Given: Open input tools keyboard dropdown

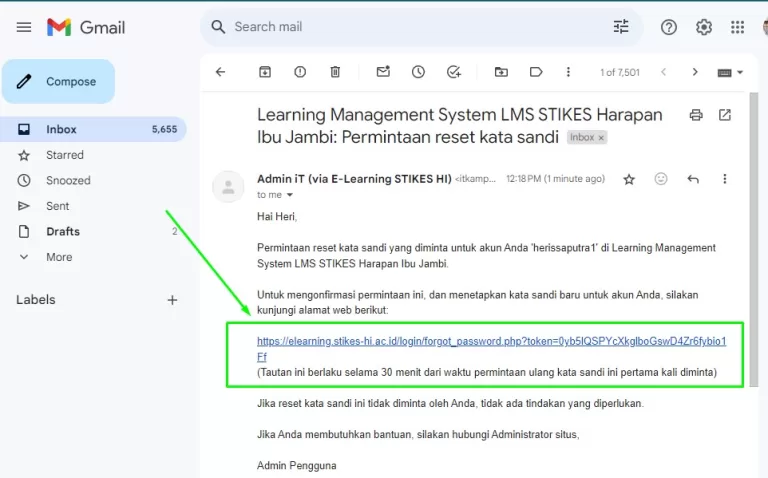Looking at the screenshot, I should point(730,72).
